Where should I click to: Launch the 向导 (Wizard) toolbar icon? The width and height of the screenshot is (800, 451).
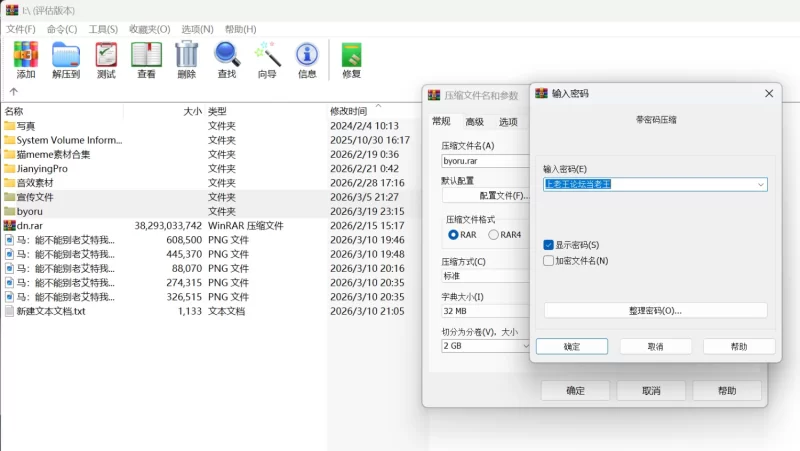click(267, 59)
